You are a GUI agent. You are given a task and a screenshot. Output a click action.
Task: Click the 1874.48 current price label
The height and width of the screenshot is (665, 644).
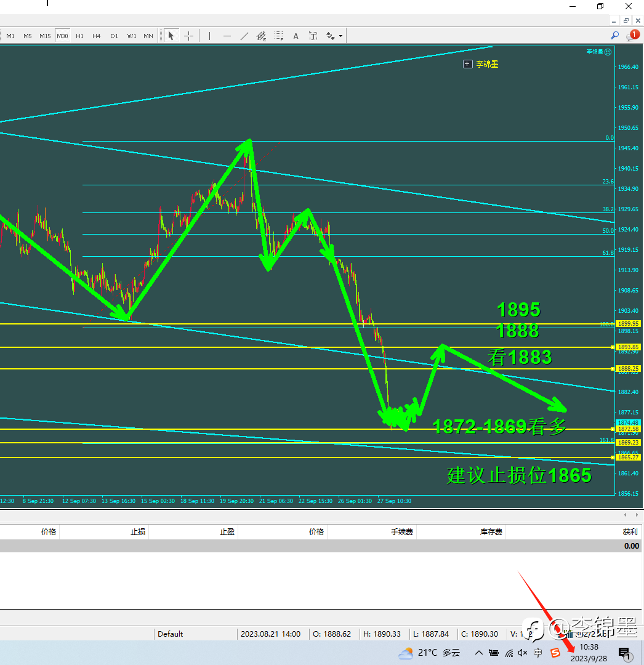click(628, 423)
